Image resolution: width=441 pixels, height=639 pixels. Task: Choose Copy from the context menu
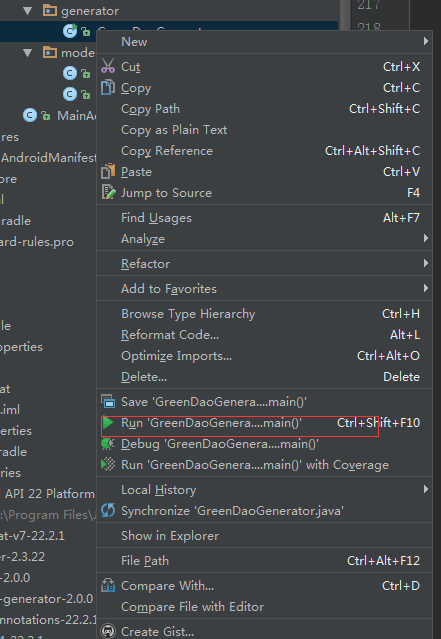[265, 88]
